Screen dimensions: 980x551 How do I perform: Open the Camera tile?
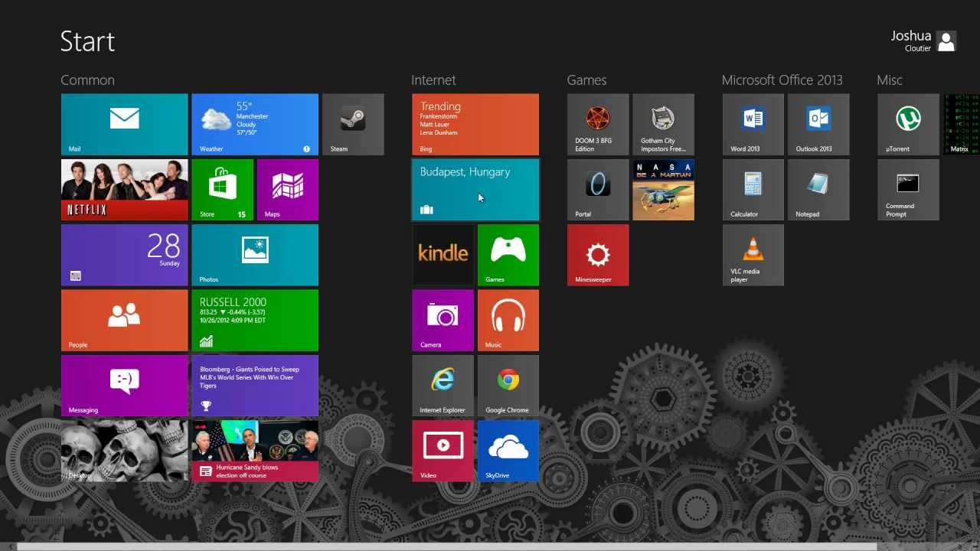(x=443, y=320)
